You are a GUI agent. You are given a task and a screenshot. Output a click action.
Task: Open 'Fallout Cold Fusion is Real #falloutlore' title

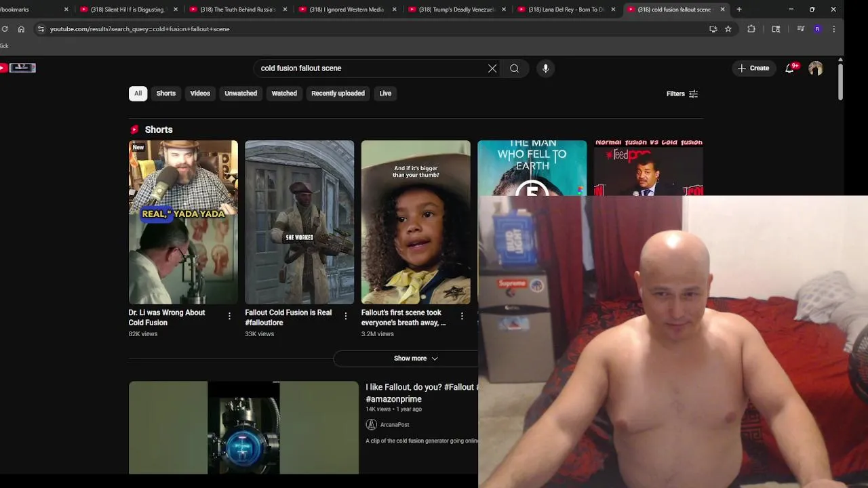tap(288, 317)
